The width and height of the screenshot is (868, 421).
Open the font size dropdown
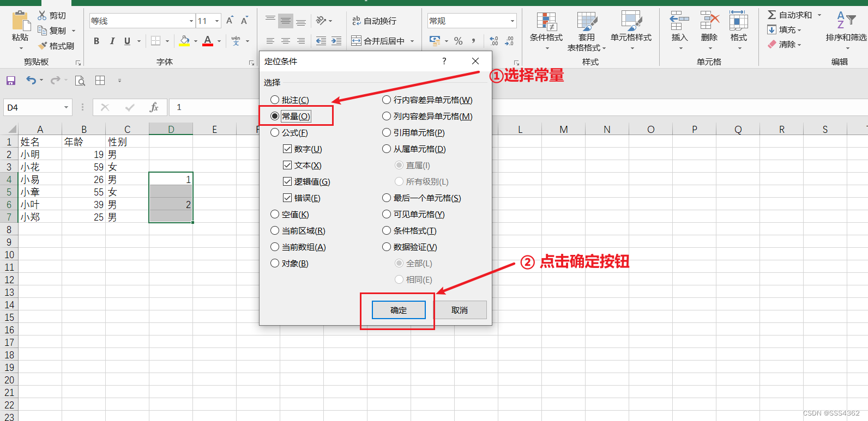coord(217,21)
